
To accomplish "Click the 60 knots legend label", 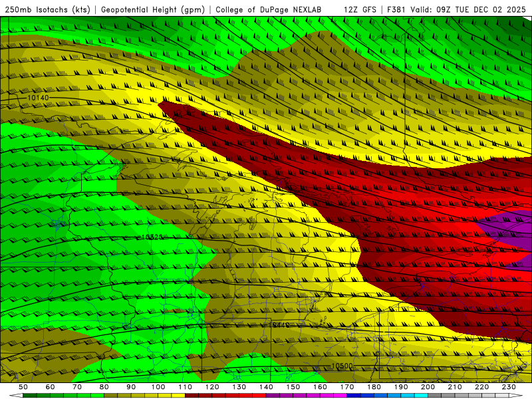I will tap(50, 387).
